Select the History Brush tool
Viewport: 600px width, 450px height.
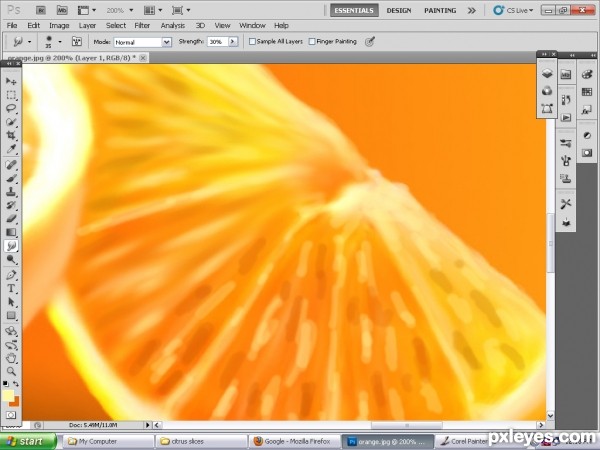[11, 205]
